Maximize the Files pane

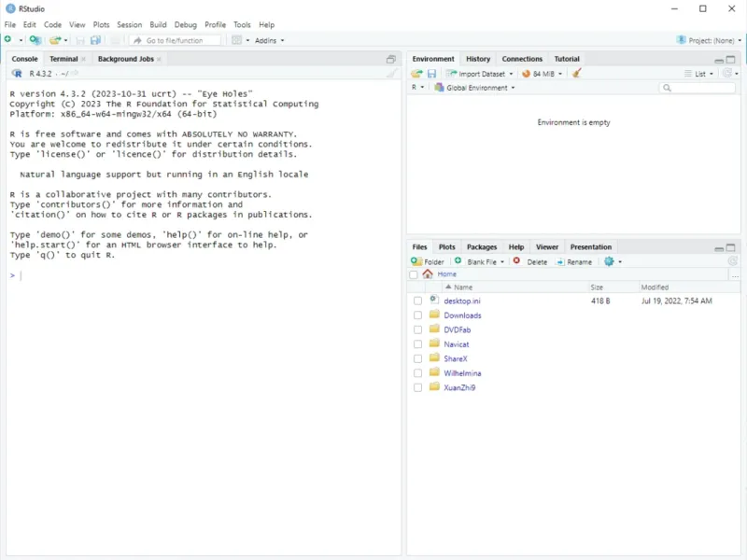730,247
